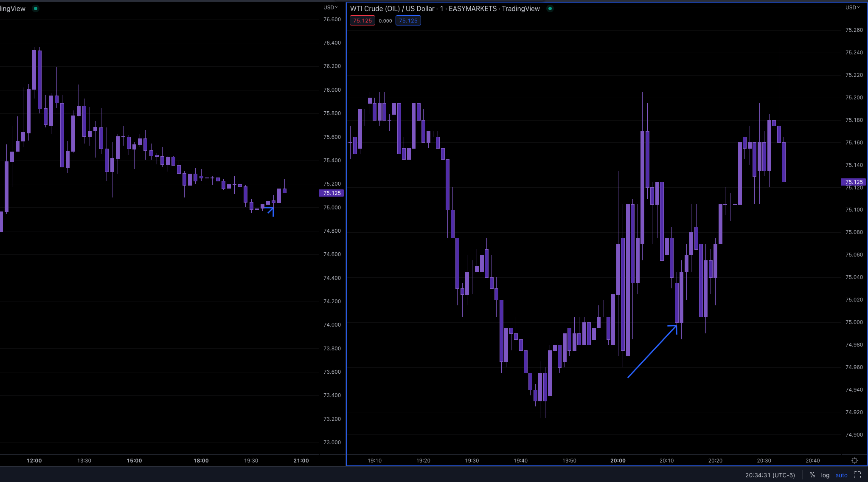
Task: Select the percentage scale icon in status bar
Action: 812,475
